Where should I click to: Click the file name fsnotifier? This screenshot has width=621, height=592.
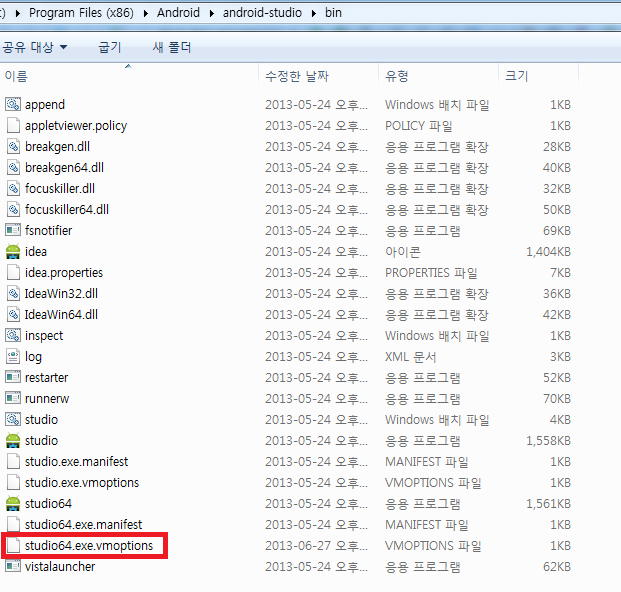point(48,230)
